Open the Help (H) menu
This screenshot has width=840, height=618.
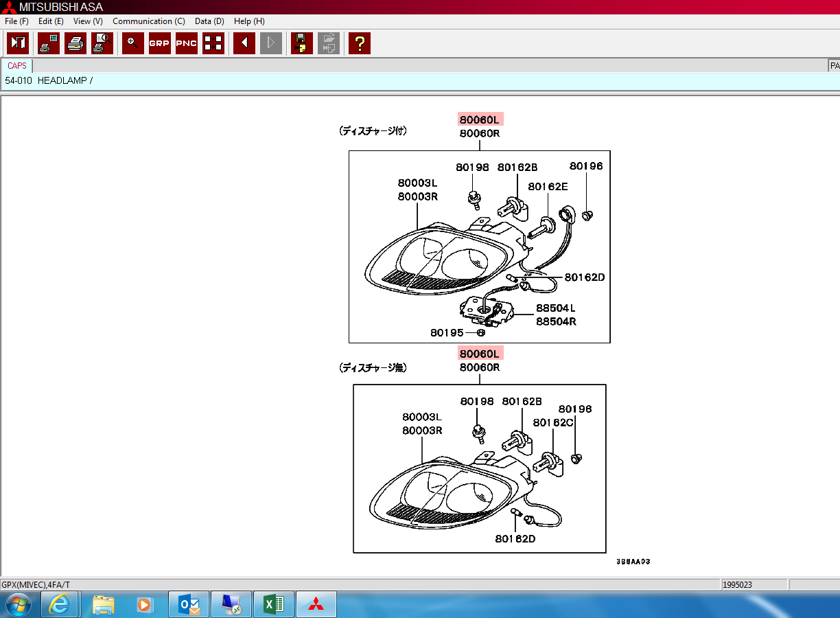pos(249,21)
